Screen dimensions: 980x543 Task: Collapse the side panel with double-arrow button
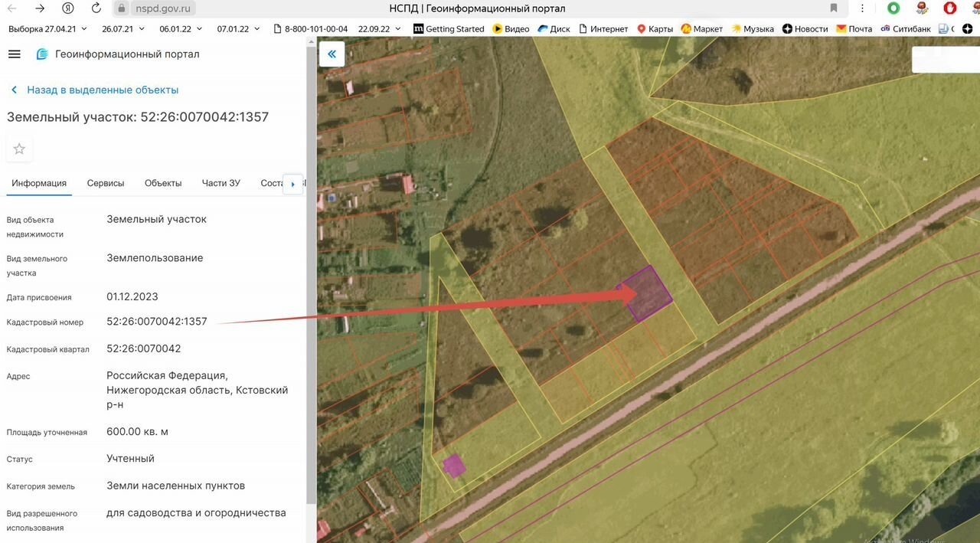click(x=332, y=54)
